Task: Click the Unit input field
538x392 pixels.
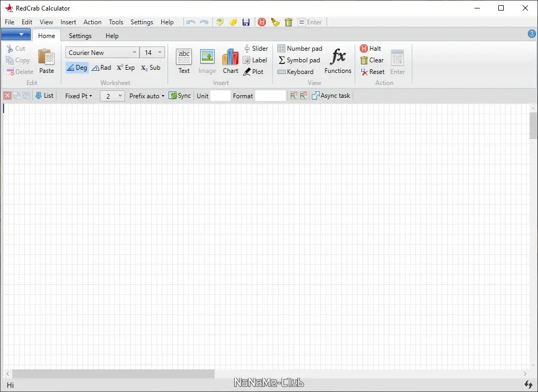Action: point(220,96)
